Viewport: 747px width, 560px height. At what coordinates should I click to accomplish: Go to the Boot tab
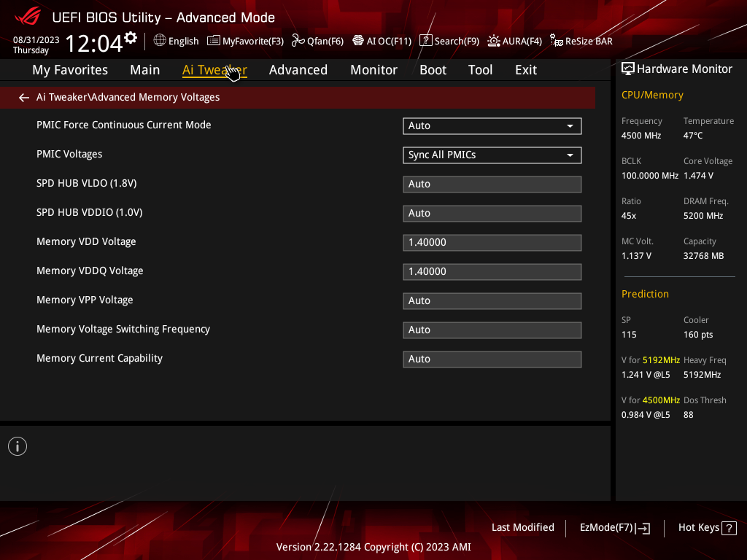pyautogui.click(x=433, y=70)
